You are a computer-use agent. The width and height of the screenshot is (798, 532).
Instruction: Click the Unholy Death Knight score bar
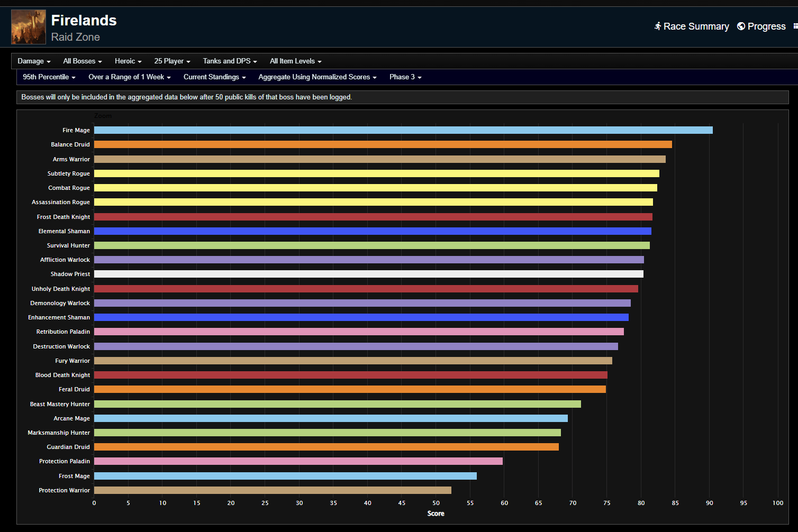click(366, 289)
